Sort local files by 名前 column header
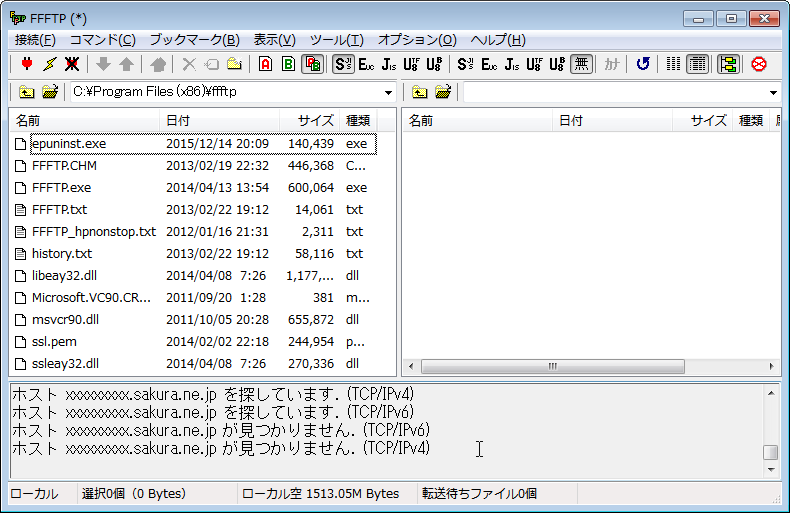This screenshot has width=790, height=513. [x=85, y=120]
